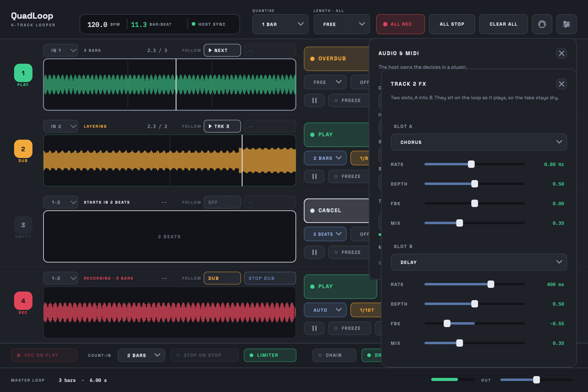The image size is (588, 392).
Task: Click CLEAR ALL
Action: 503,24
